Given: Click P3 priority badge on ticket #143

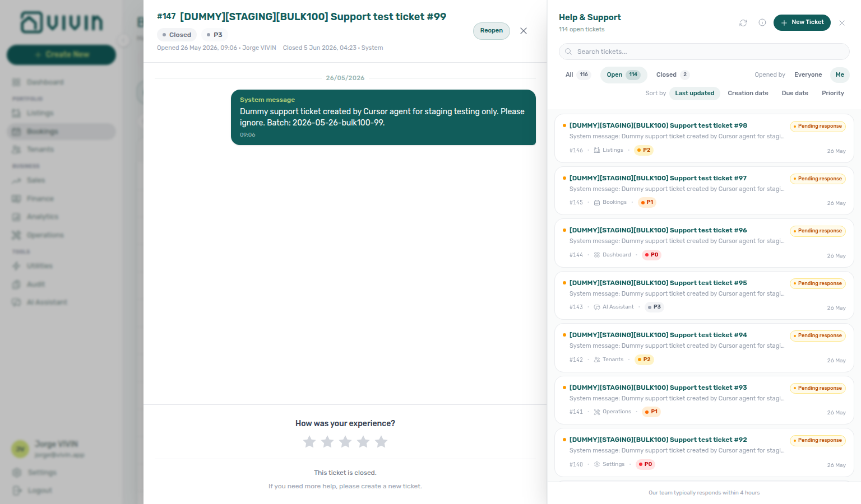Looking at the screenshot, I should pyautogui.click(x=654, y=307).
